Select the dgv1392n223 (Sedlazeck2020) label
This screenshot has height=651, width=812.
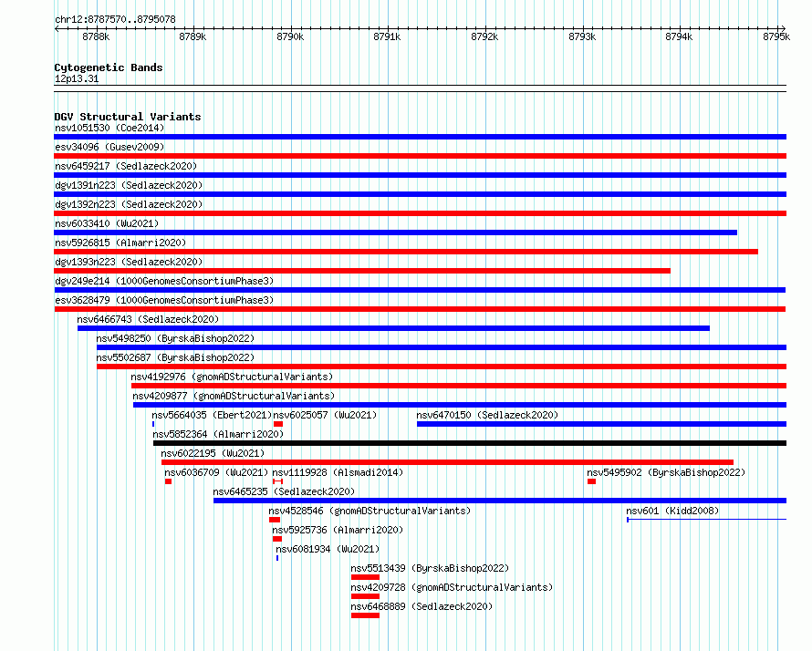coord(129,204)
